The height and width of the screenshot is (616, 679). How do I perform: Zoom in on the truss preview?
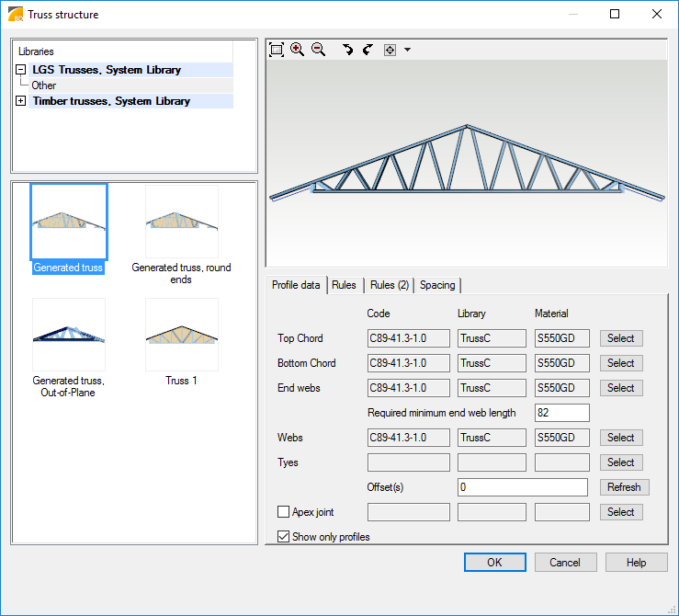297,50
